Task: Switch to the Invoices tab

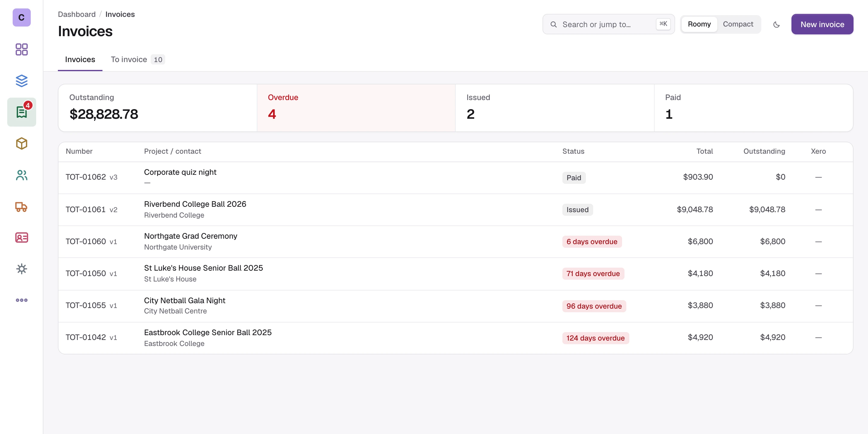Action: [x=80, y=60]
